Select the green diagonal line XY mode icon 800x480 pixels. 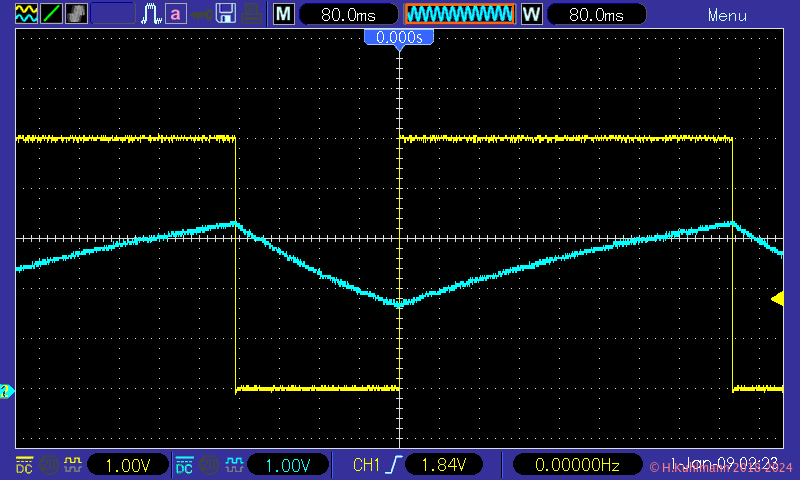[50, 14]
